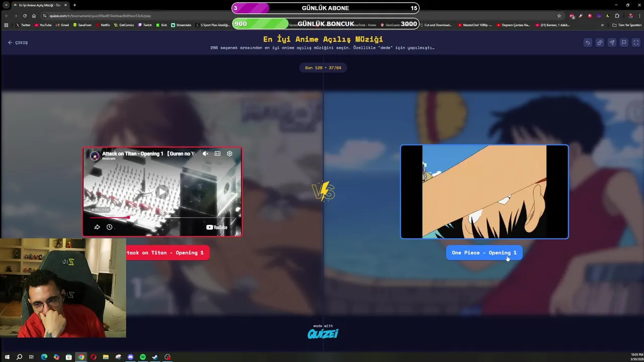Click the Son 128 • 37/64 progress badge

pyautogui.click(x=323, y=68)
